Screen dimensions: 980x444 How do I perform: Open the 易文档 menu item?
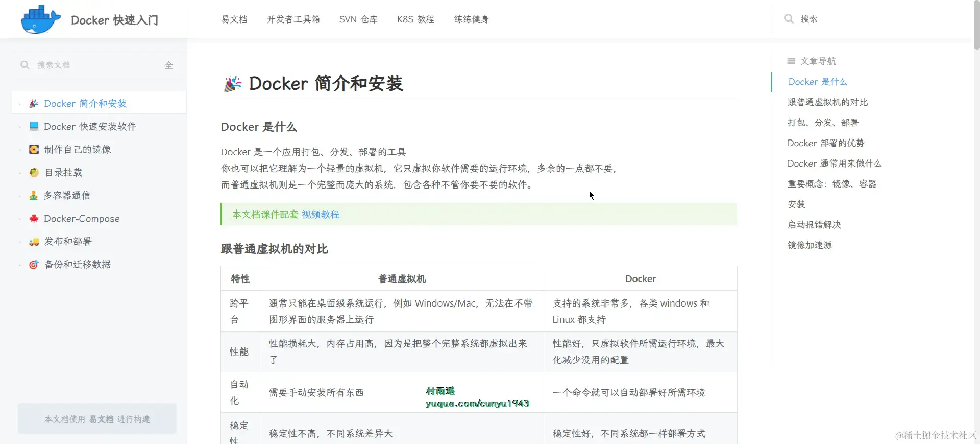234,19
